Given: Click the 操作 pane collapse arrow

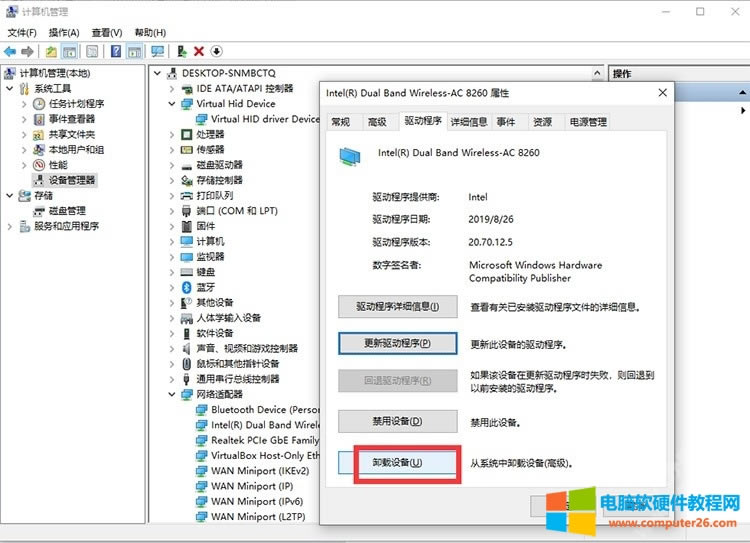Looking at the screenshot, I should tap(742, 92).
